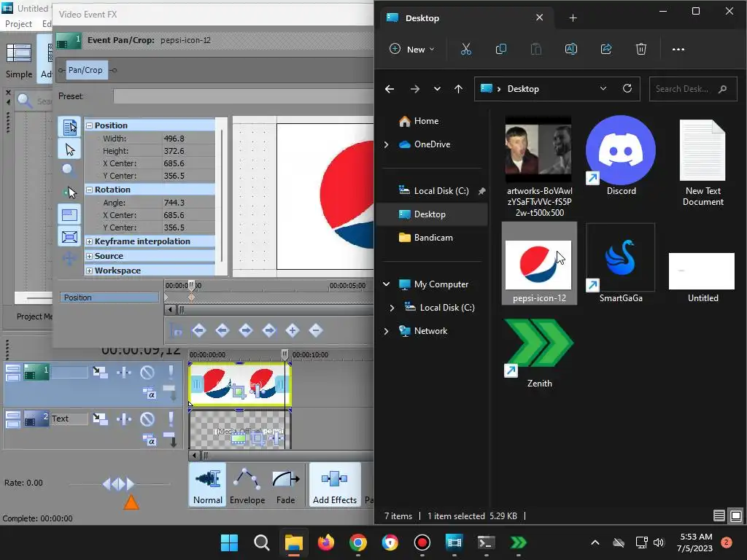This screenshot has height=560, width=747.
Task: Open the recent locations dropdown chevron
Action: (437, 89)
